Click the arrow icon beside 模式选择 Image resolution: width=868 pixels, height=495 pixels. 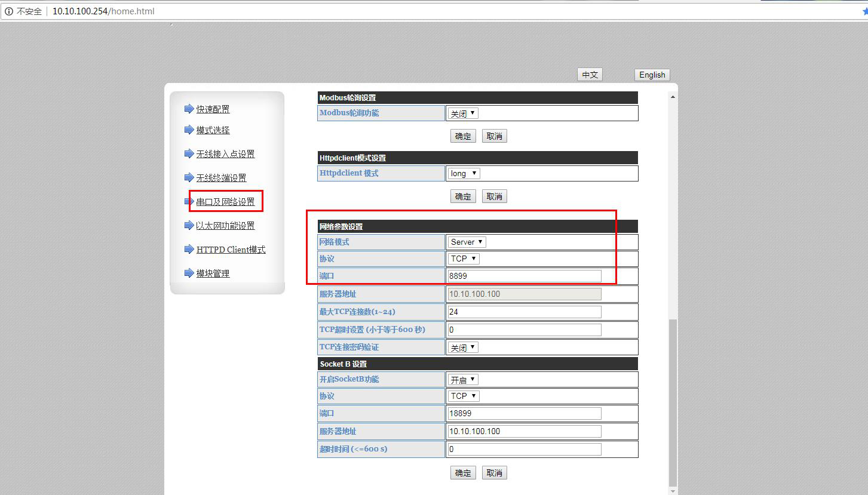(189, 130)
